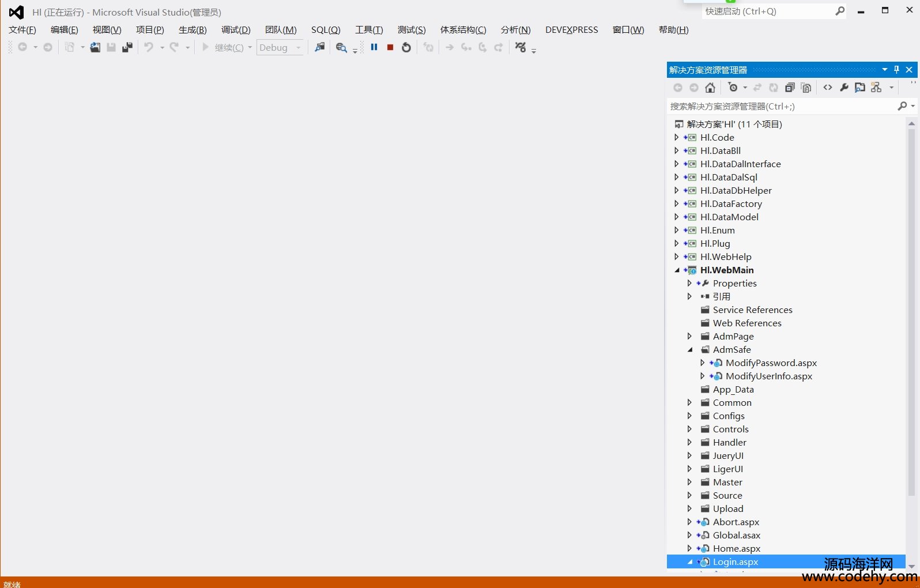Open the 体系结构(C) menu

[x=463, y=30]
